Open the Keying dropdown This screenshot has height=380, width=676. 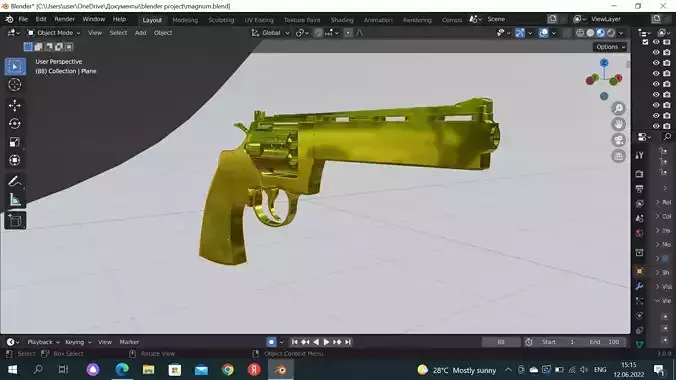78,342
